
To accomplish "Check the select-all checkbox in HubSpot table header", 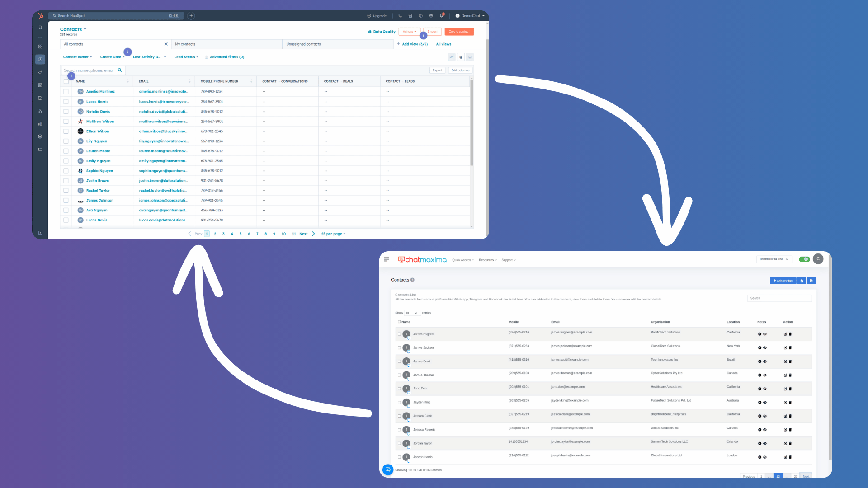I will point(66,81).
